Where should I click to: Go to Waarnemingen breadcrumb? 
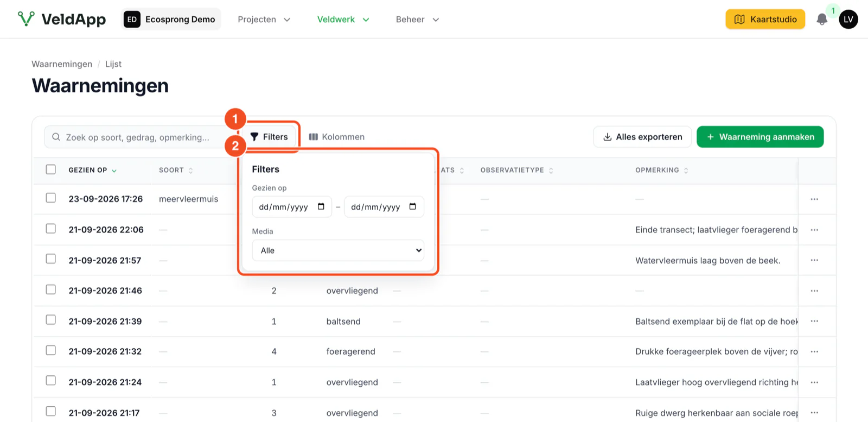click(62, 64)
